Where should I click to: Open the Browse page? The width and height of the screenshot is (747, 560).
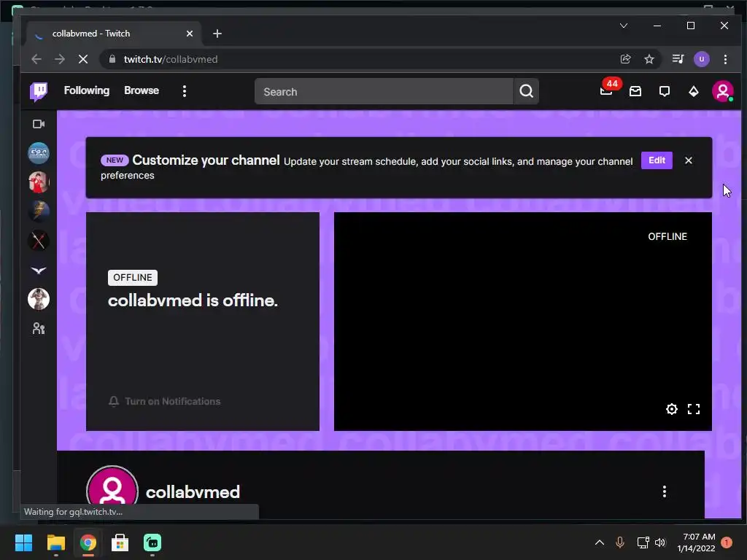pos(142,90)
